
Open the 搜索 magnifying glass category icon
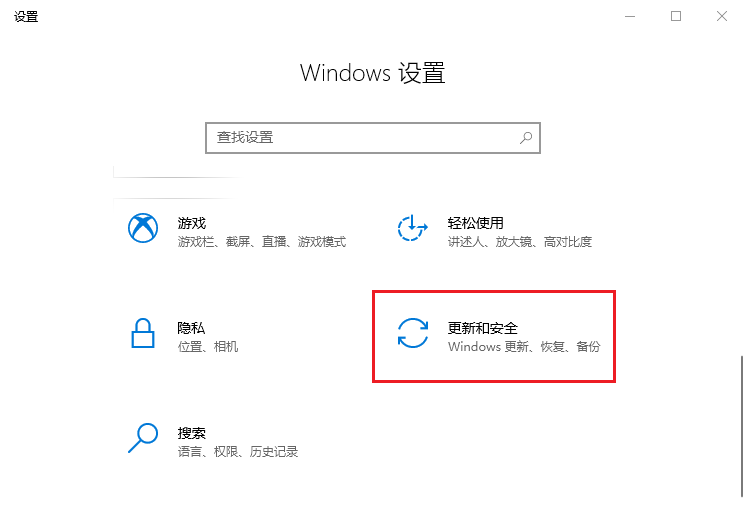tap(143, 437)
